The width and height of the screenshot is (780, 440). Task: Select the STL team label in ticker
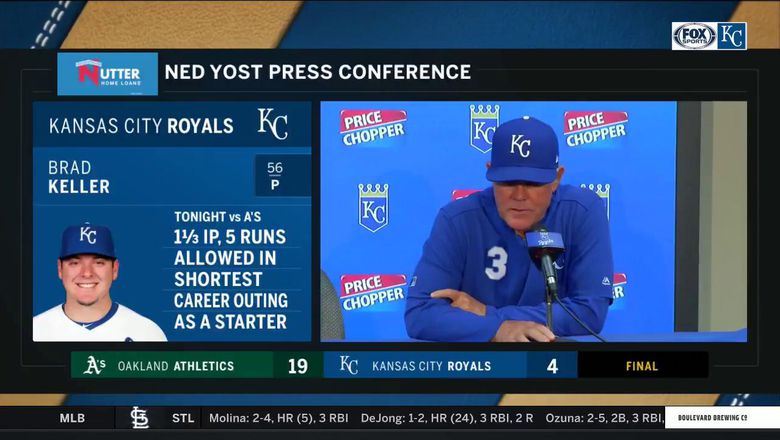pos(183,418)
